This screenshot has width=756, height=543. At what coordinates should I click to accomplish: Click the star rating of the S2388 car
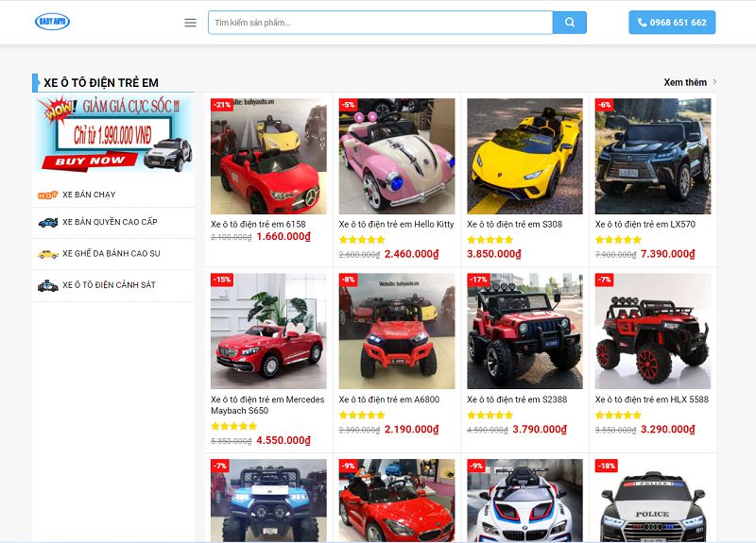pos(490,415)
